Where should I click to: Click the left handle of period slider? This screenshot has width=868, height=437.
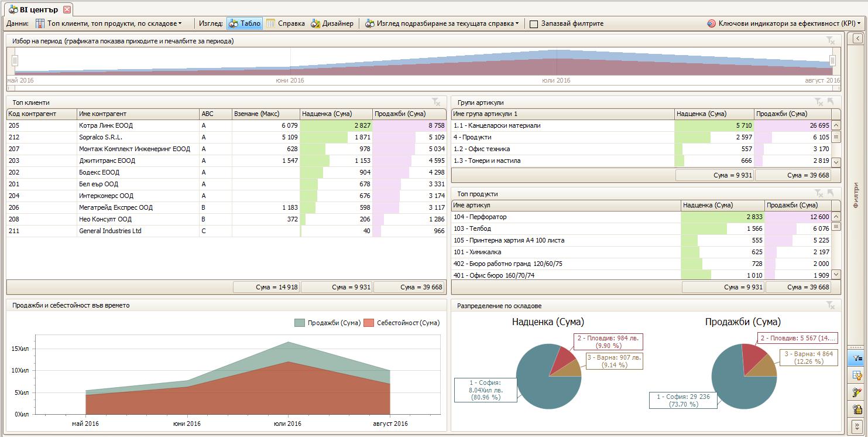click(x=15, y=60)
